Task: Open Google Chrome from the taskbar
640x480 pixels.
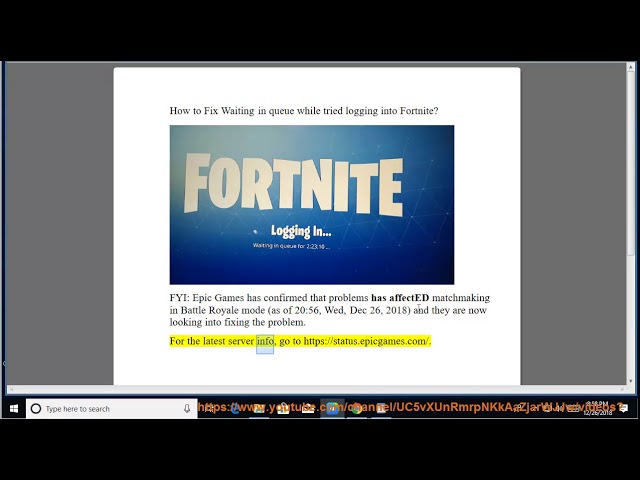Action: point(356,409)
